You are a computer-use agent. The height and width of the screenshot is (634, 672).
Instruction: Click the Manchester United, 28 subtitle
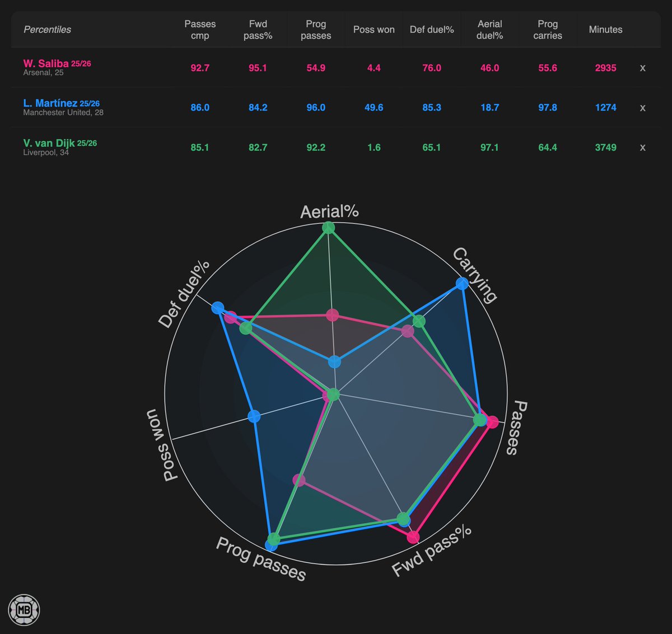coord(63,112)
